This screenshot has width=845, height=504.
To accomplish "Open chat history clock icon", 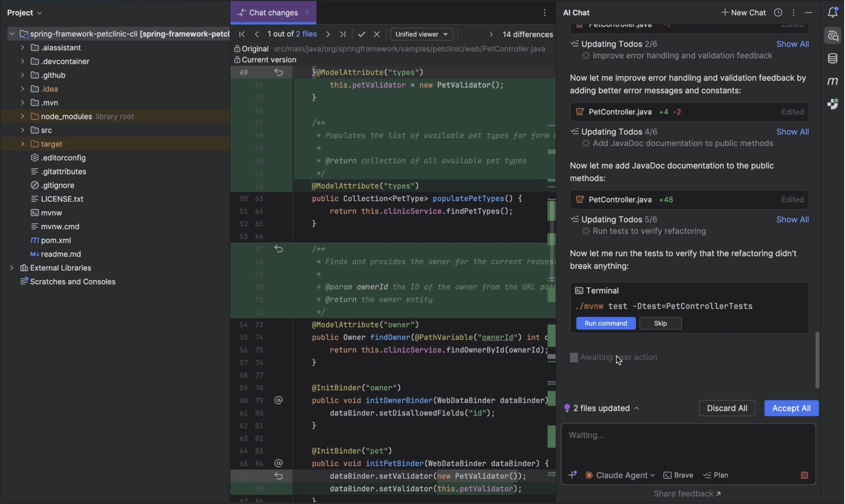I will (778, 13).
